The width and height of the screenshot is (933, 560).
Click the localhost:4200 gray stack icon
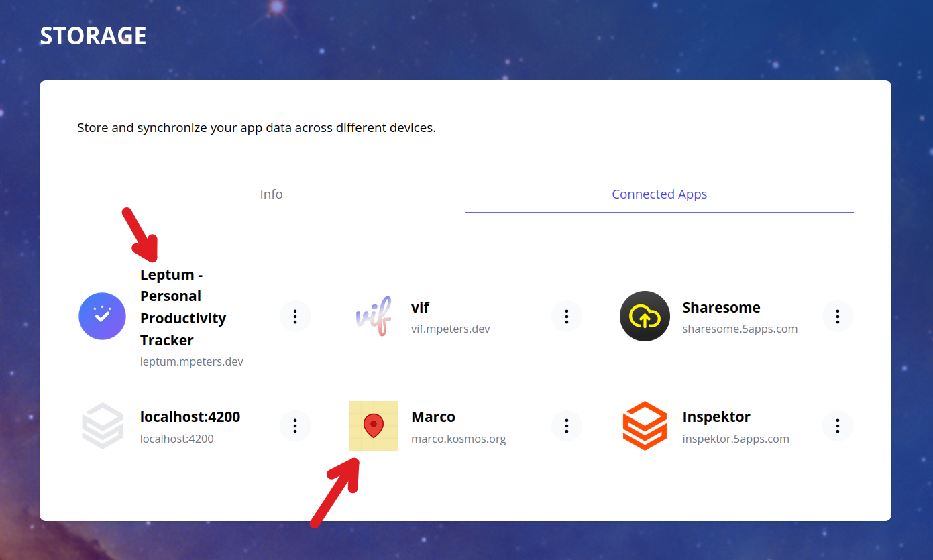pos(102,426)
